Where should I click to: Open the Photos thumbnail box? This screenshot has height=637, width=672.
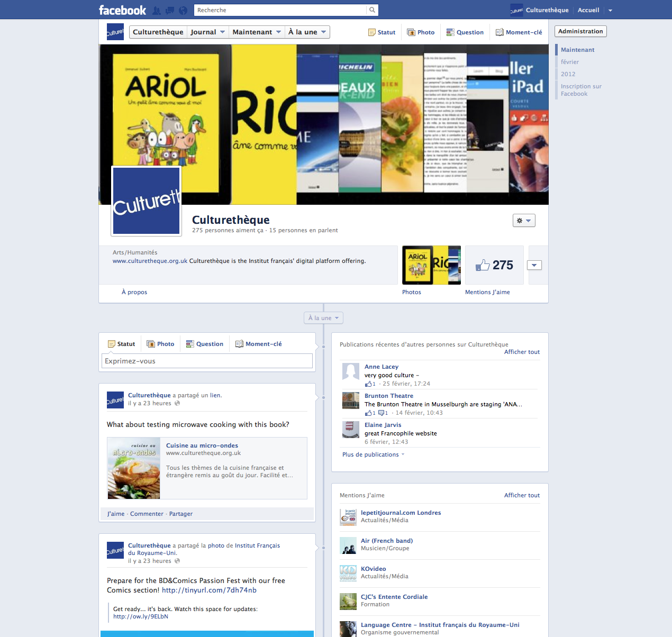tap(431, 265)
